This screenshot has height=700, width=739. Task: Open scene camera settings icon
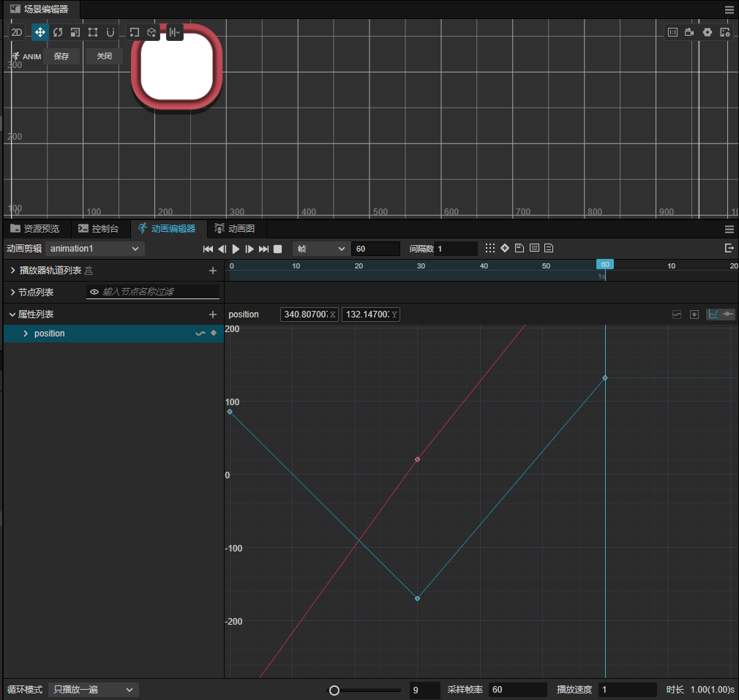tap(689, 32)
